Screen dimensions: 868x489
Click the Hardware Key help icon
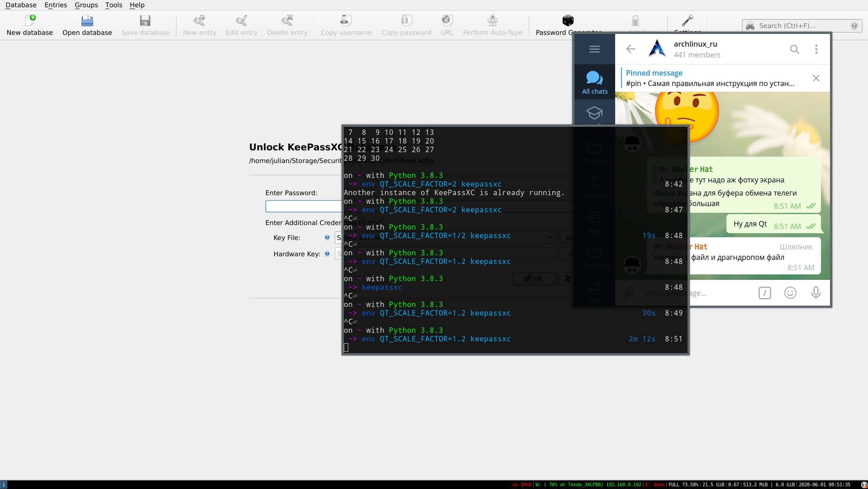[x=327, y=254]
